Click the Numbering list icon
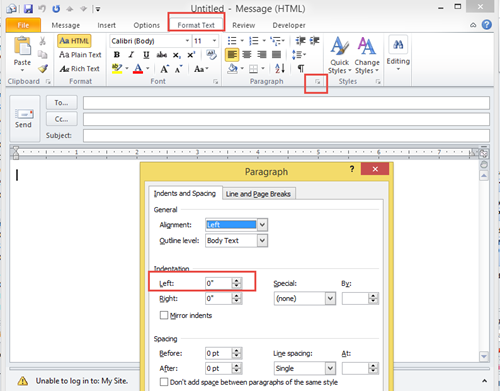 tap(254, 41)
